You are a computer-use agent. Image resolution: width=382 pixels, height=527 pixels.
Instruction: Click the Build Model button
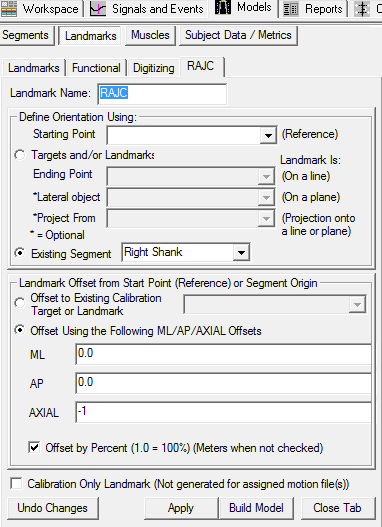[x=256, y=508]
